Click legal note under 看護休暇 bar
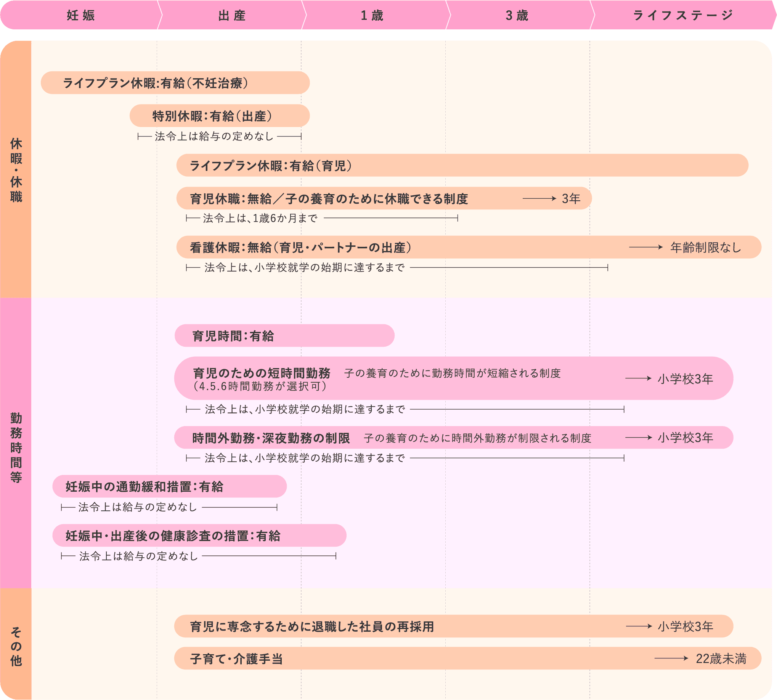 tap(305, 267)
